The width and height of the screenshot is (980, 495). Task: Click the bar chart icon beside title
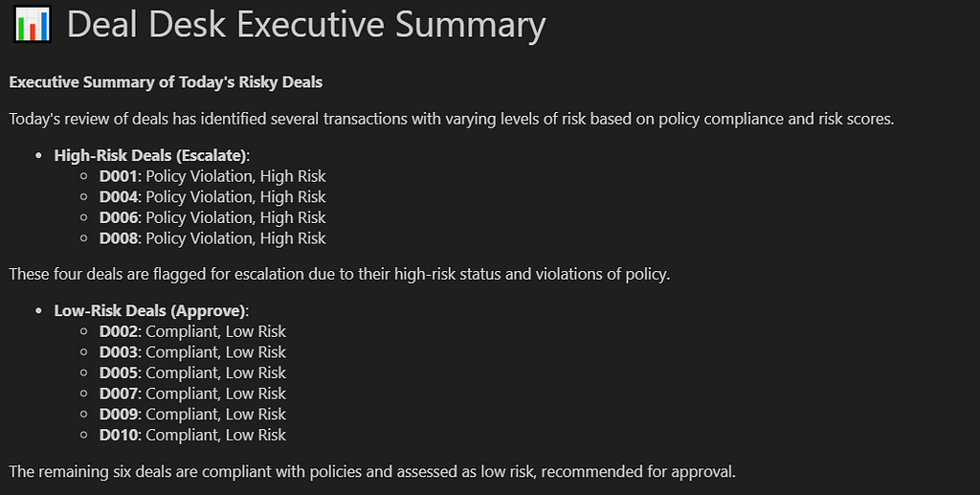pos(33,24)
